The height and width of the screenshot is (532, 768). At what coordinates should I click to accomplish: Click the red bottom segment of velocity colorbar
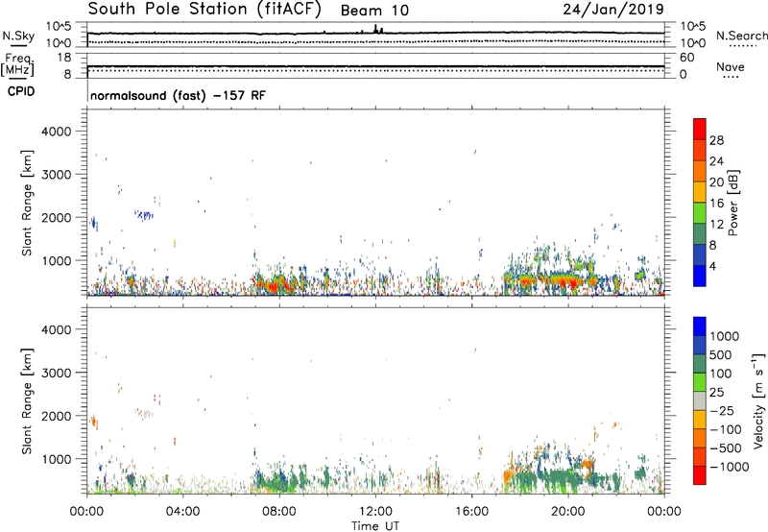tap(700, 475)
